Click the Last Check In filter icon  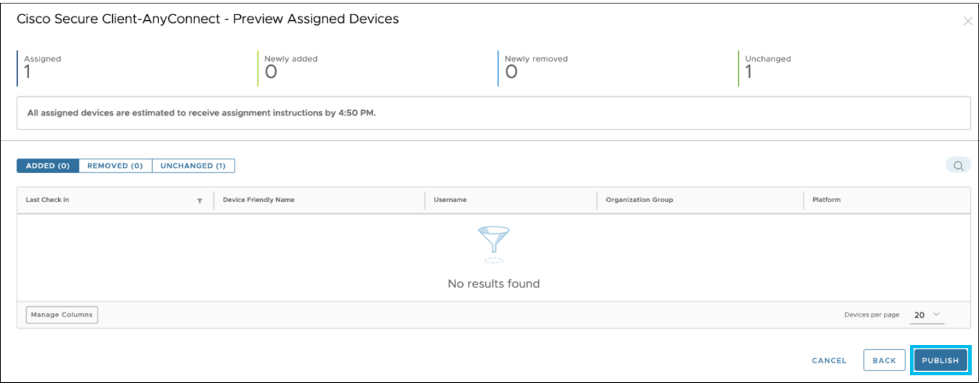[200, 201]
